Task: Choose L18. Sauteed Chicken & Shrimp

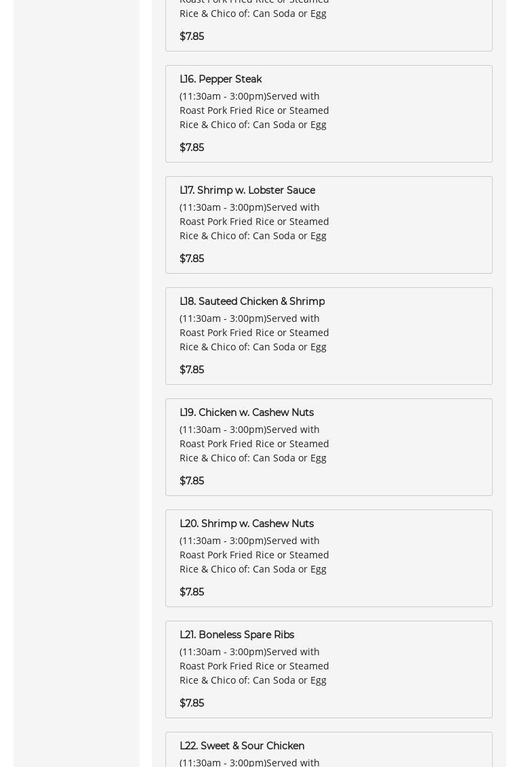Action: 251,302
